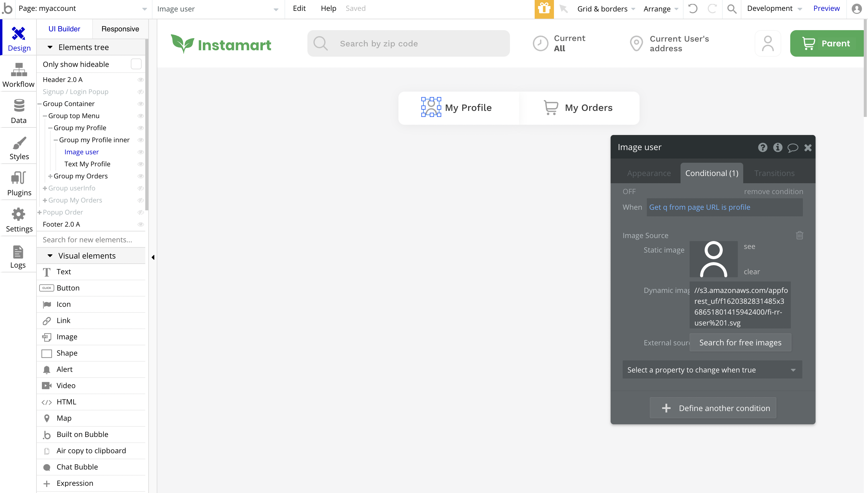868x493 pixels.
Task: Delete Image Source property with trash icon
Action: point(799,235)
